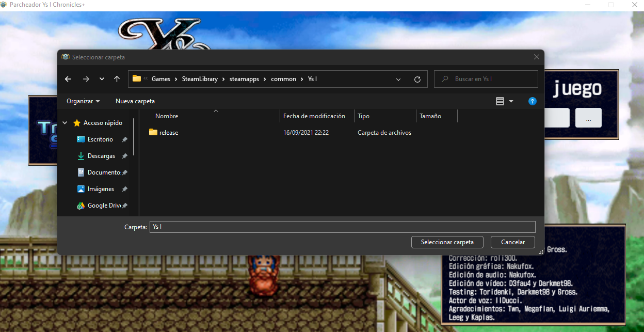644x332 pixels.
Task: Click the folder icon in address bar
Action: click(137, 79)
